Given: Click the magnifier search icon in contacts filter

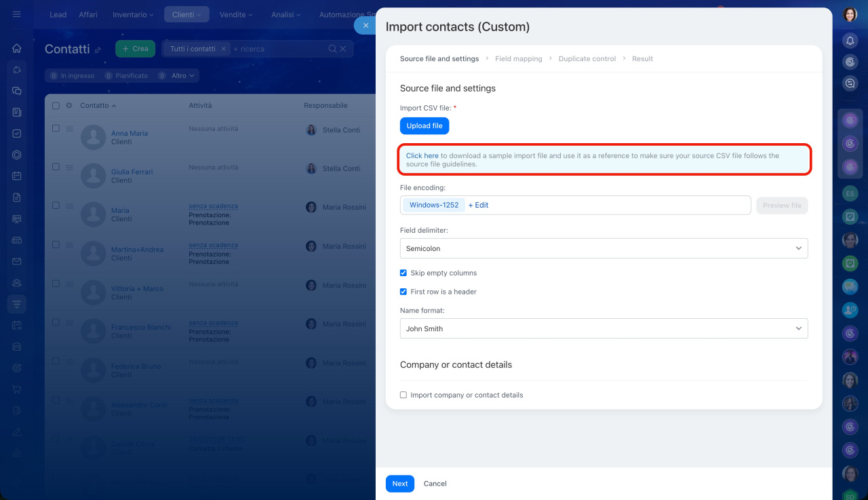Looking at the screenshot, I should point(332,49).
